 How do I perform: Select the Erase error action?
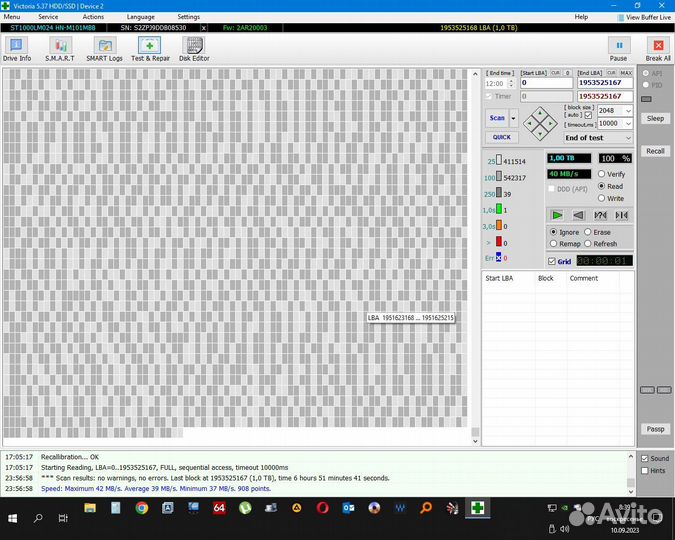[588, 232]
